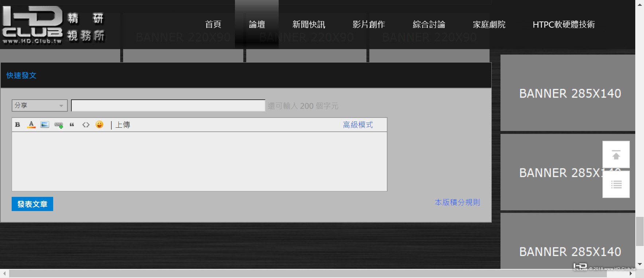This screenshot has width=644, height=278.
Task: Click the 發表文章 submit button
Action: click(32, 204)
